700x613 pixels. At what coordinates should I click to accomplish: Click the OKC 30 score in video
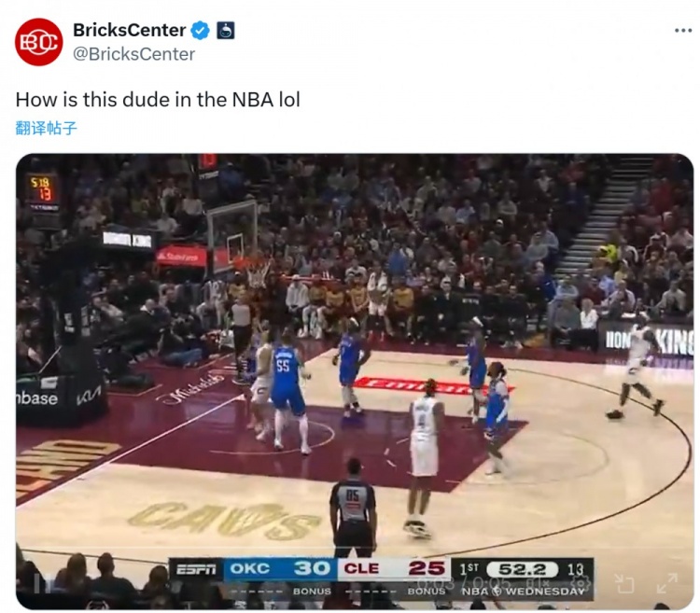(280, 569)
